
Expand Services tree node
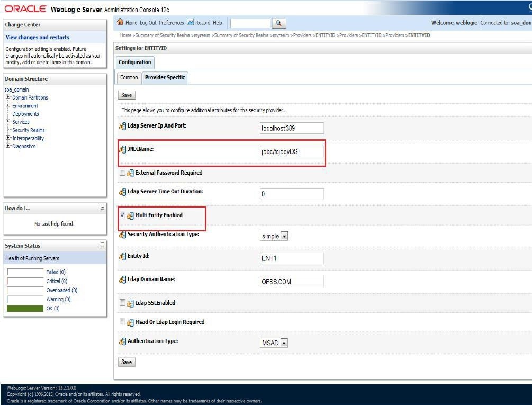pos(8,121)
